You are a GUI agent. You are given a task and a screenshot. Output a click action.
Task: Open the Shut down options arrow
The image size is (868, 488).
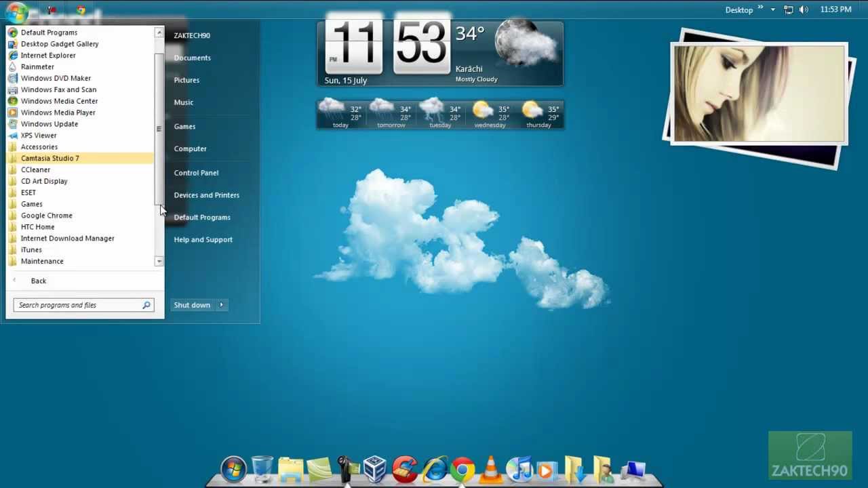point(221,305)
